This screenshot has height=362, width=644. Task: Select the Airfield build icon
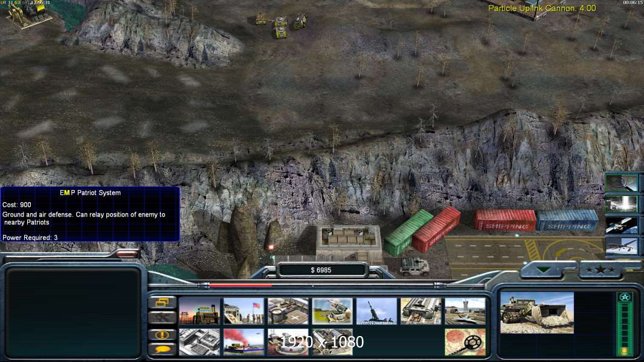tap(465, 311)
